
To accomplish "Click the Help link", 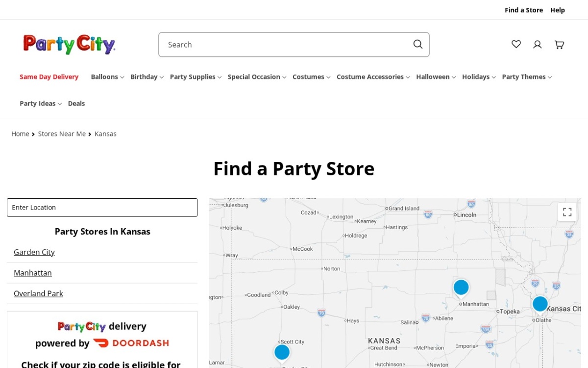I will pos(558,10).
